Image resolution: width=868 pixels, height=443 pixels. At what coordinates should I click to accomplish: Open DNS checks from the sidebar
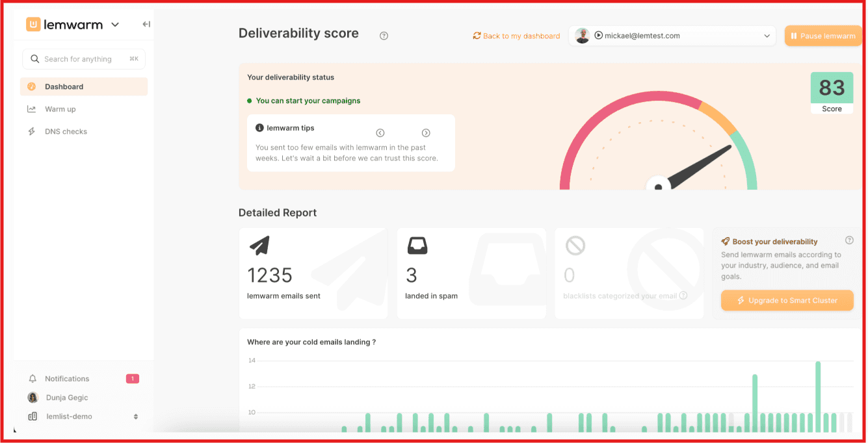(66, 131)
